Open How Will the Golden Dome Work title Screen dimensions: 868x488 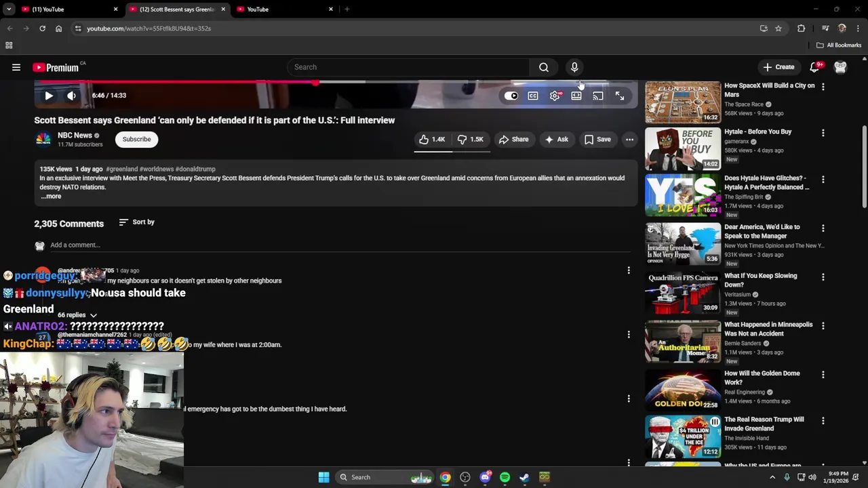coord(762,378)
